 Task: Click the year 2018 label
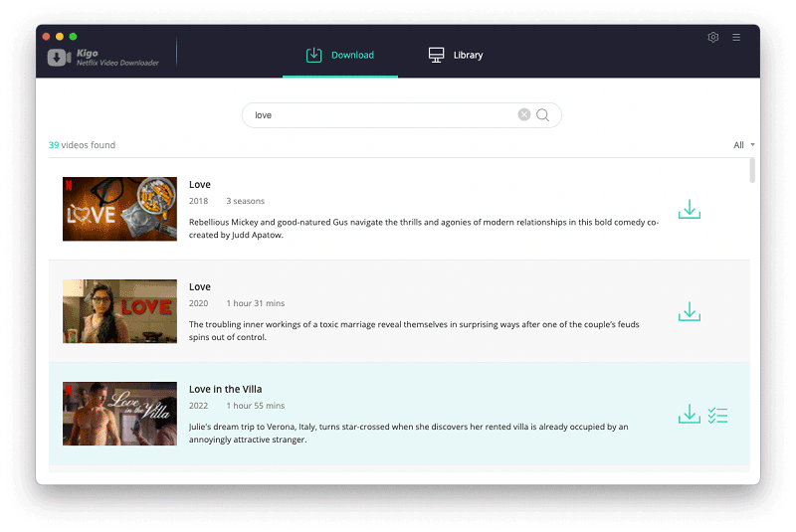pyautogui.click(x=198, y=201)
